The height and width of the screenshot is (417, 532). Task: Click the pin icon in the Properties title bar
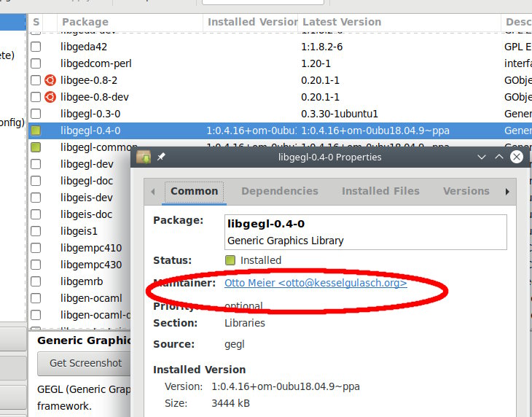(161, 157)
